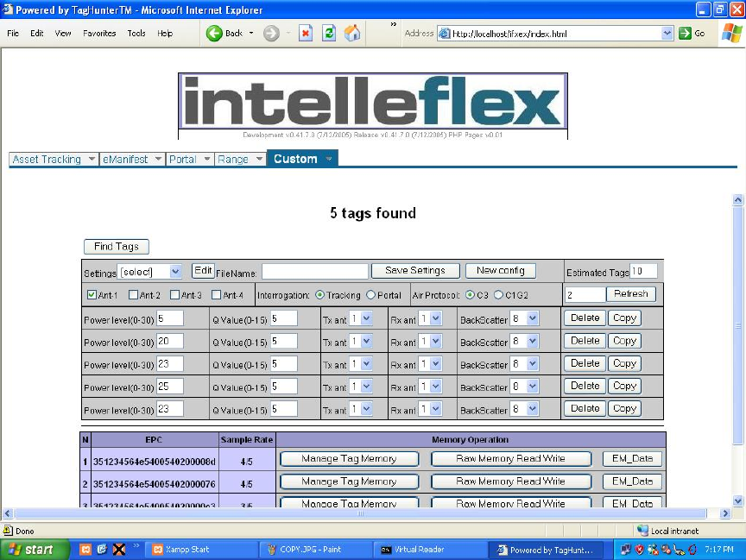
Task: Select the Custom tab
Action: (302, 158)
